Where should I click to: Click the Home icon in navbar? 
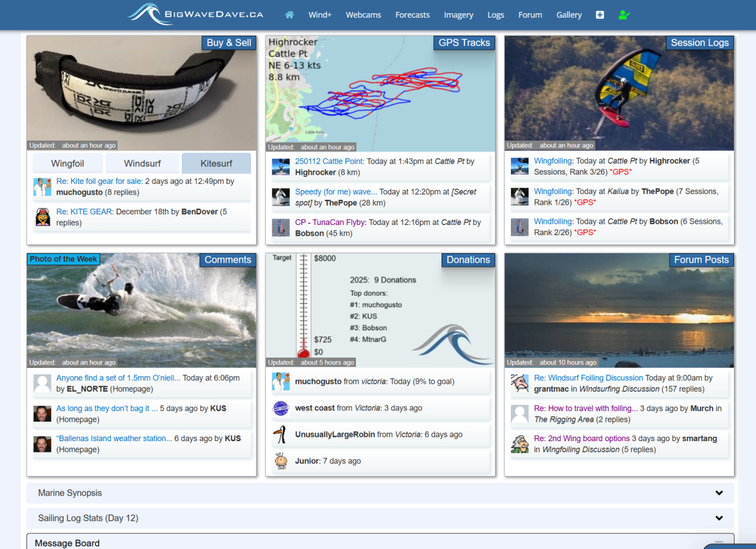tap(290, 14)
